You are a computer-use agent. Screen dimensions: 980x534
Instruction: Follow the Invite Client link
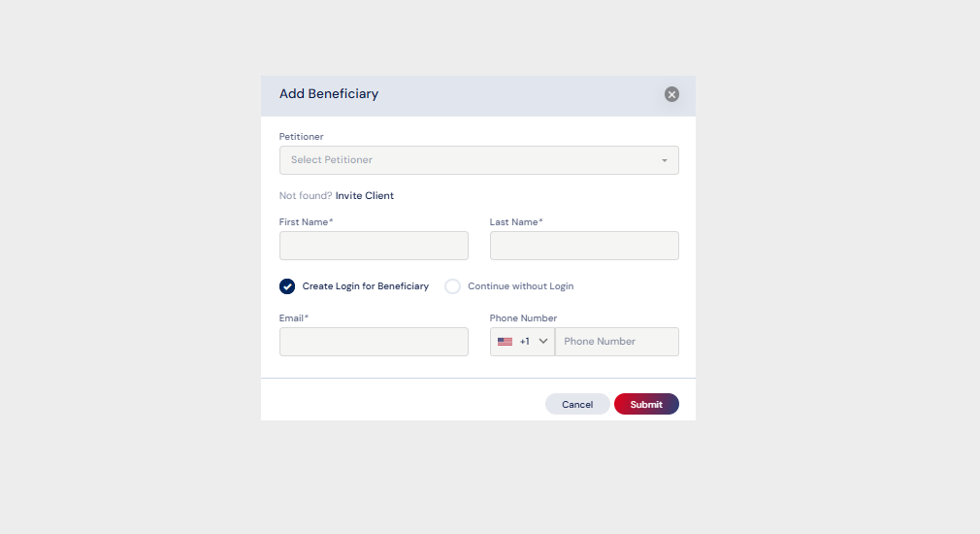pos(365,195)
